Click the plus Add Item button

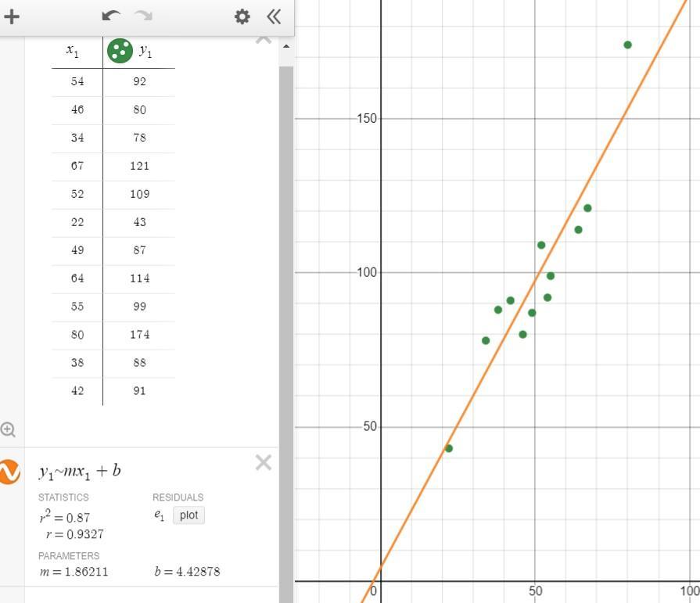[x=12, y=17]
